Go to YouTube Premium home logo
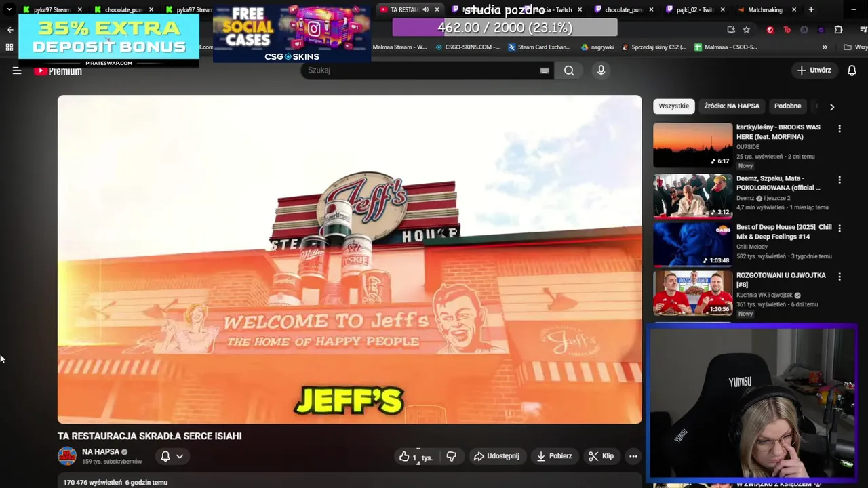 pos(58,70)
